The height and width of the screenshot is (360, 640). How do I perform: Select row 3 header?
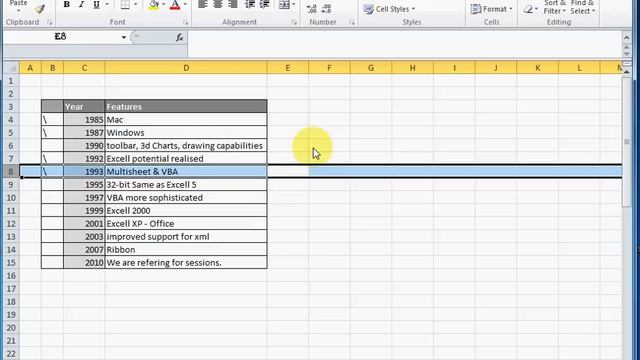tap(11, 107)
